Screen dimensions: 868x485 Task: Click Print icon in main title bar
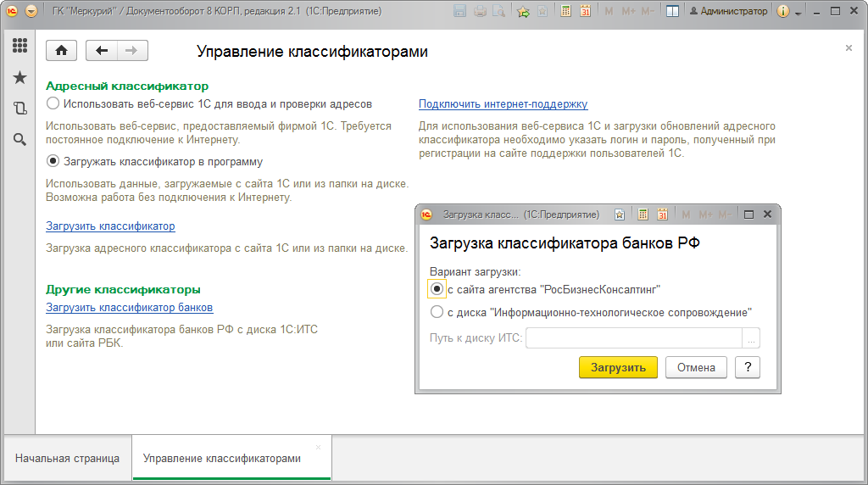[x=480, y=11]
